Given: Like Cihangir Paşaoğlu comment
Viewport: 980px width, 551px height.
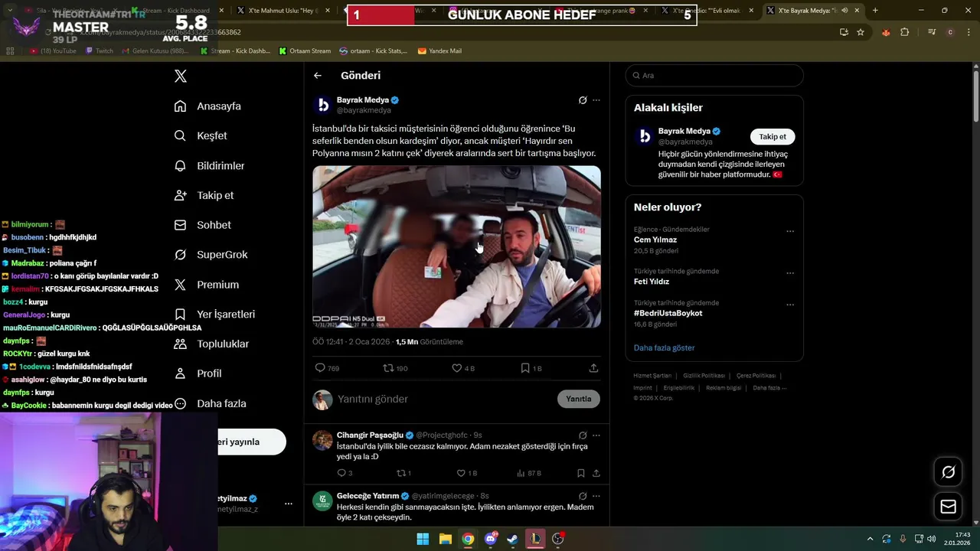Looking at the screenshot, I should coord(461,473).
